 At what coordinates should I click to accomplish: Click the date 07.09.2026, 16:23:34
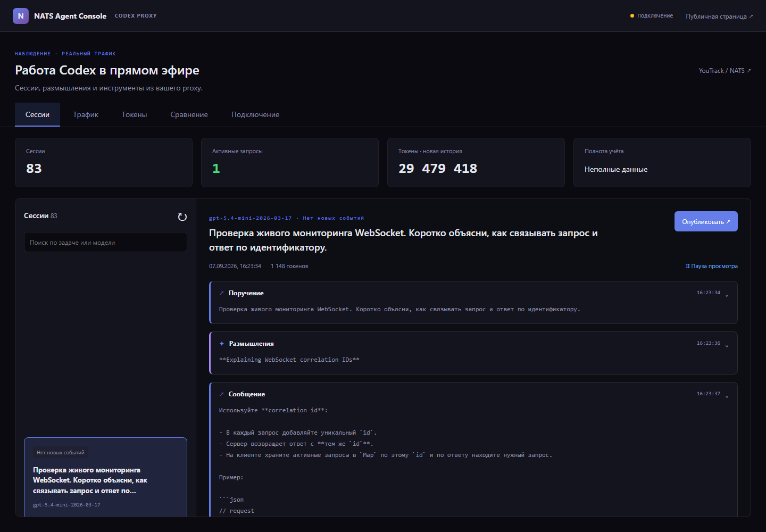click(x=235, y=266)
